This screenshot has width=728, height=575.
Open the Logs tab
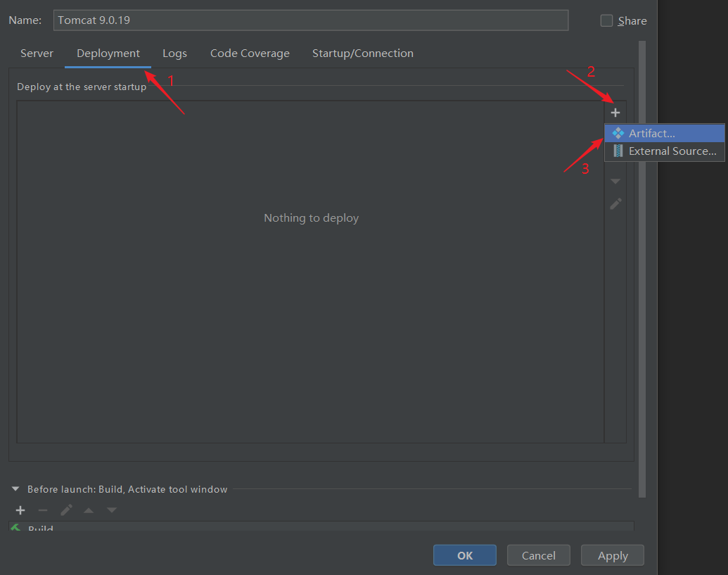(x=174, y=53)
